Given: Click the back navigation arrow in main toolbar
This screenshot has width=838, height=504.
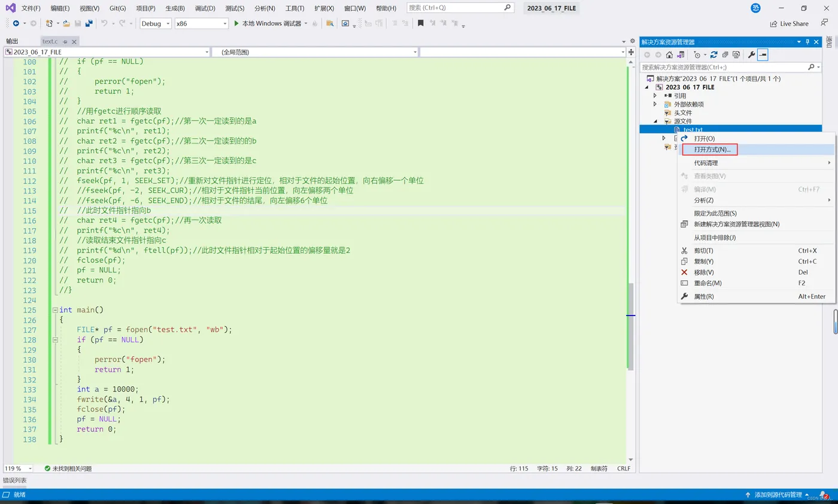Looking at the screenshot, I should [x=16, y=23].
